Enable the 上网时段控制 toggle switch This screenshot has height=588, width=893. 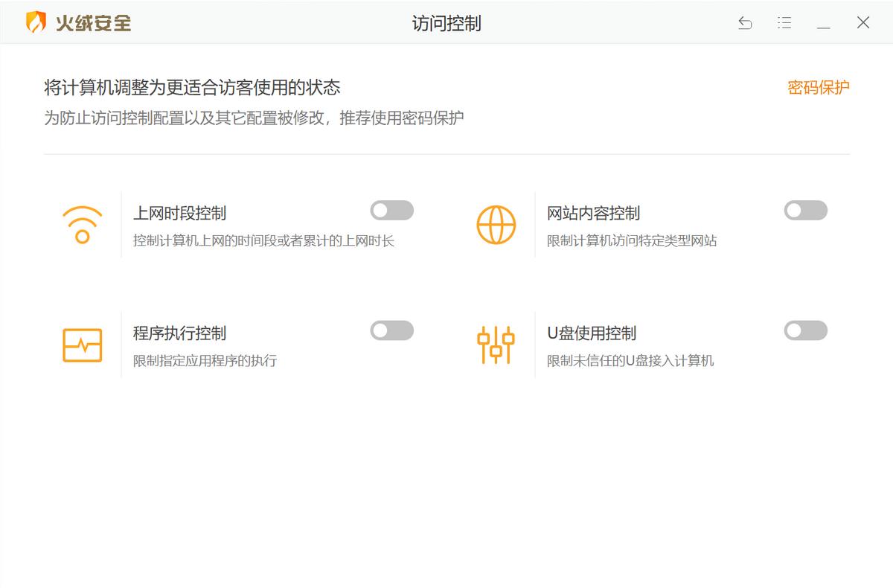tap(392, 211)
